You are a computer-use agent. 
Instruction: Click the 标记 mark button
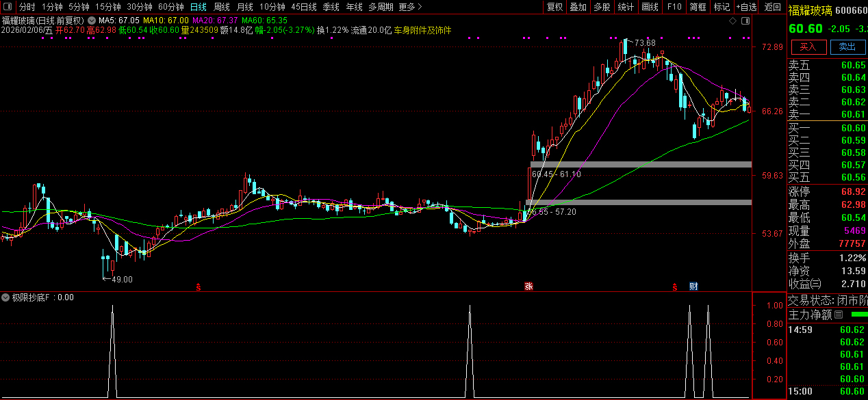click(722, 7)
